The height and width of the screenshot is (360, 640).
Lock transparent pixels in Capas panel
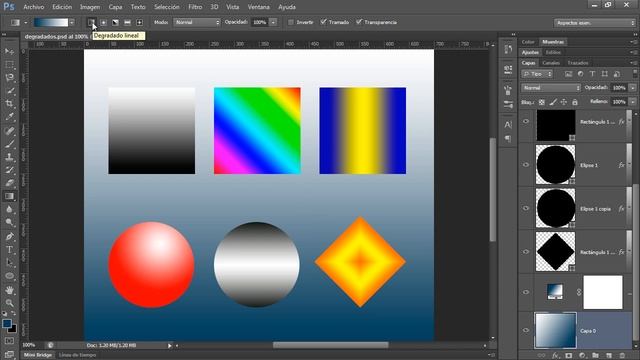click(x=542, y=102)
